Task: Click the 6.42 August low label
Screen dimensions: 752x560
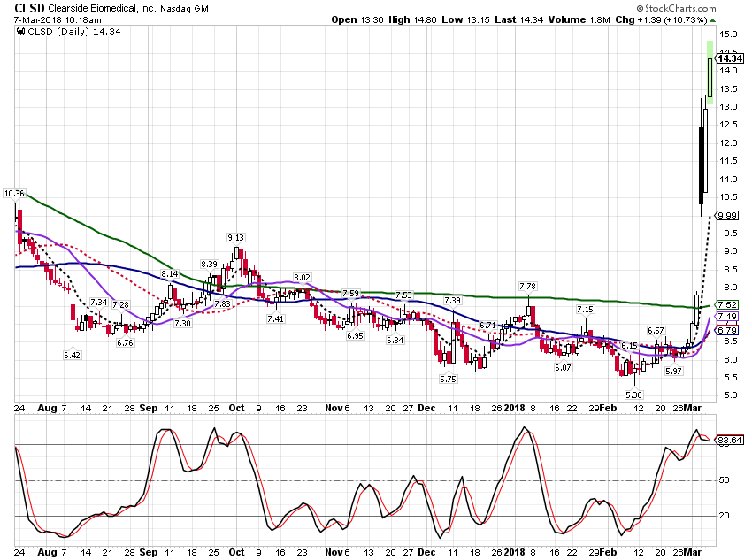Action: [x=72, y=356]
